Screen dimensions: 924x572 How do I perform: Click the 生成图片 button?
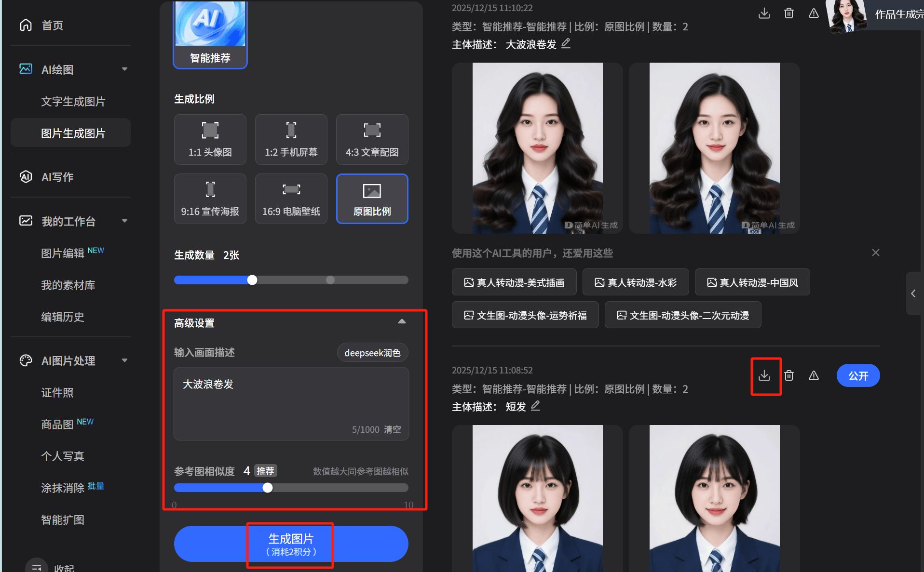click(291, 544)
